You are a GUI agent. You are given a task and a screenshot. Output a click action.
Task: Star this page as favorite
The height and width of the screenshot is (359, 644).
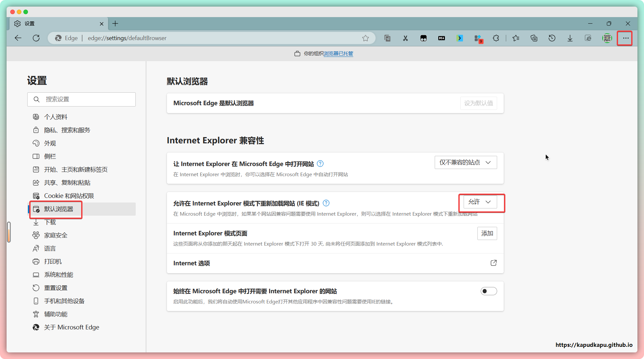click(x=365, y=38)
